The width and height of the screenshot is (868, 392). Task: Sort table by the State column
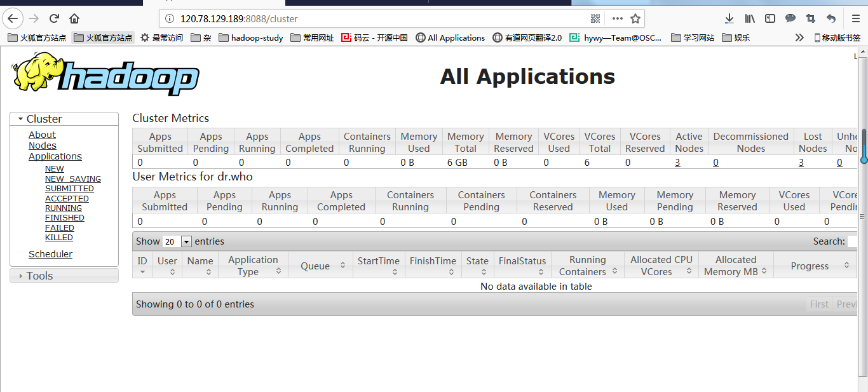click(x=477, y=266)
